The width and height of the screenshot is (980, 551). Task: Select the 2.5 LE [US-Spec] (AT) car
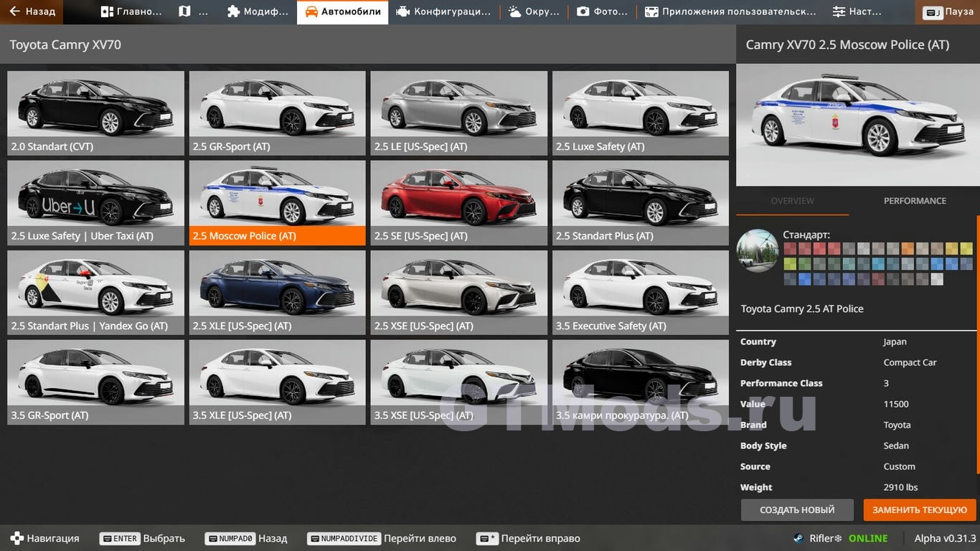[458, 113]
